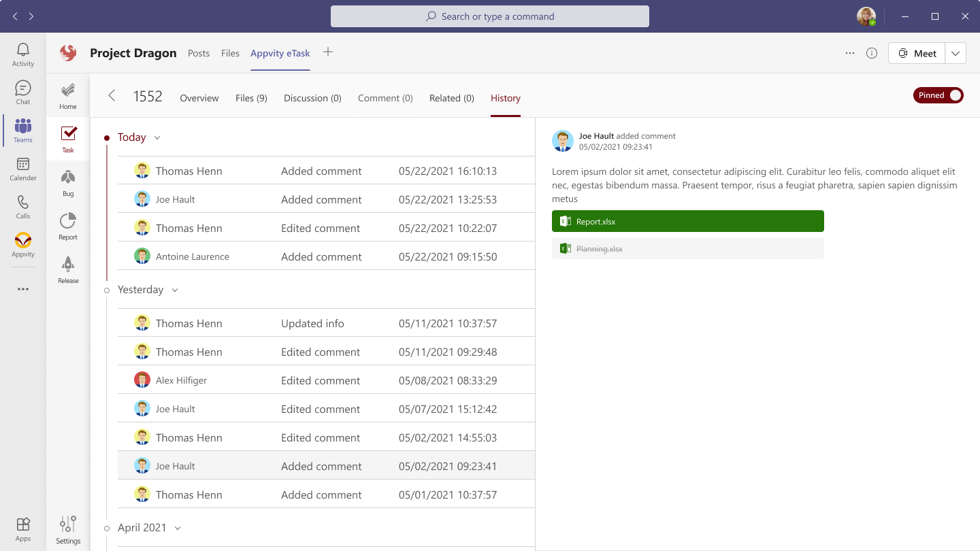
Task: Open the Planning.xlsx attachment
Action: pos(687,248)
